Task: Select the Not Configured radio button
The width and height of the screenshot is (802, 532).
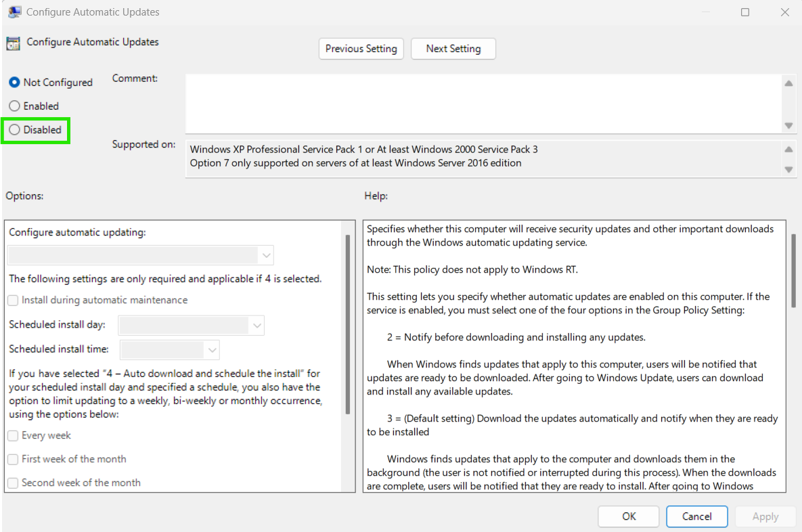Action: click(x=14, y=83)
